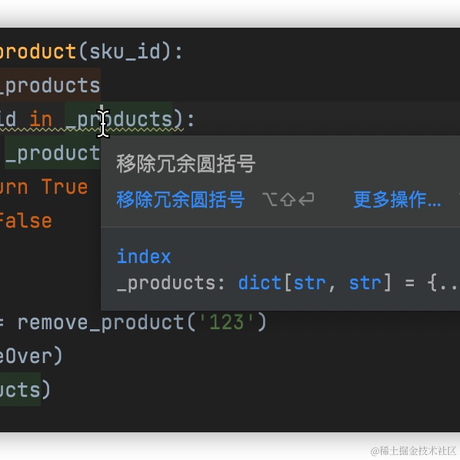Image resolution: width=460 pixels, height=460 pixels.
Task: Select the False keyword in the code
Action: [x=25, y=221]
